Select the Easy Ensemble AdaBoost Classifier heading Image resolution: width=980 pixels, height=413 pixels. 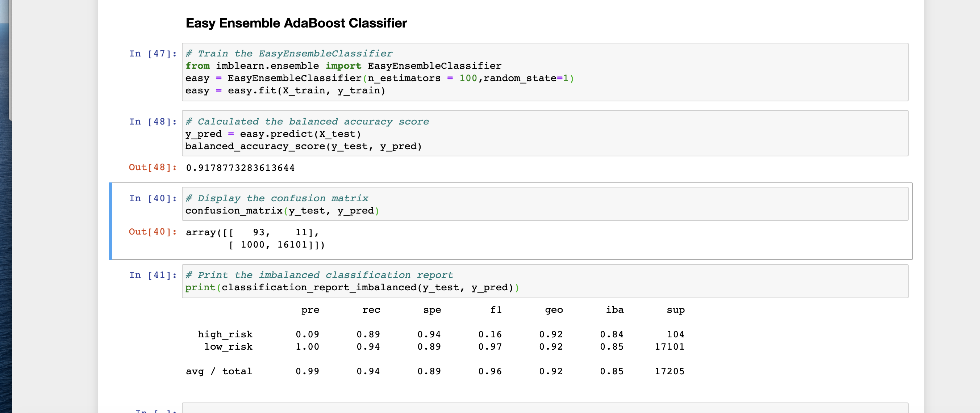pyautogui.click(x=296, y=23)
